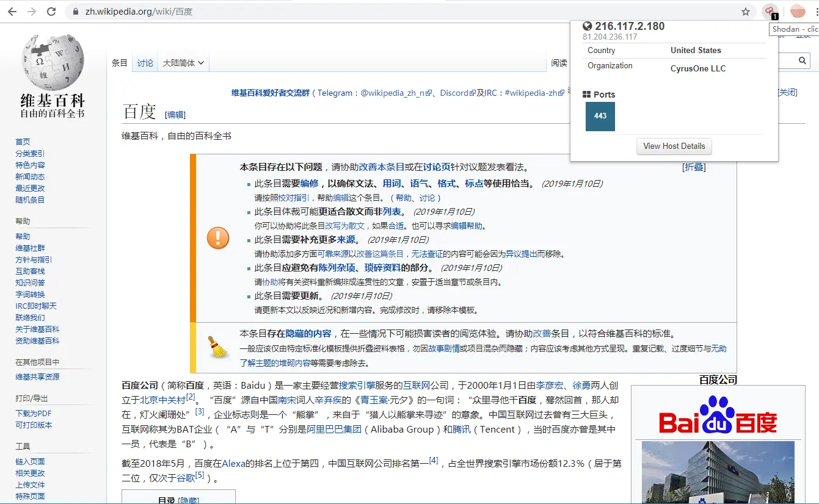Reload the page with refresh icon
This screenshot has width=819, height=504.
pyautogui.click(x=52, y=12)
